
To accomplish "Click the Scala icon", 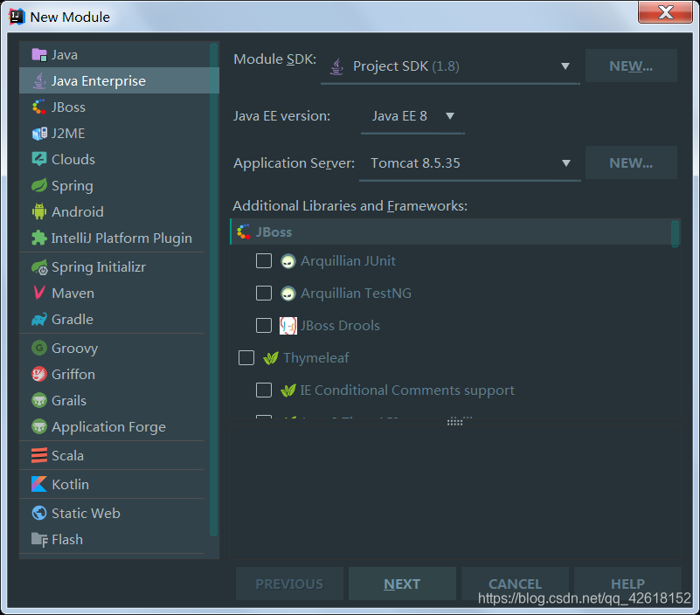I will (39, 455).
